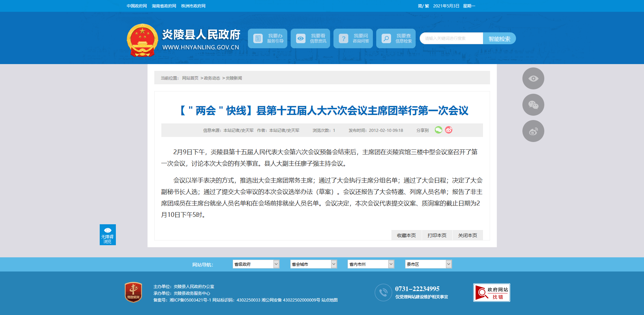Open 我要办 服务引导 menu item
Viewport: 644px width, 315px height.
click(267, 38)
